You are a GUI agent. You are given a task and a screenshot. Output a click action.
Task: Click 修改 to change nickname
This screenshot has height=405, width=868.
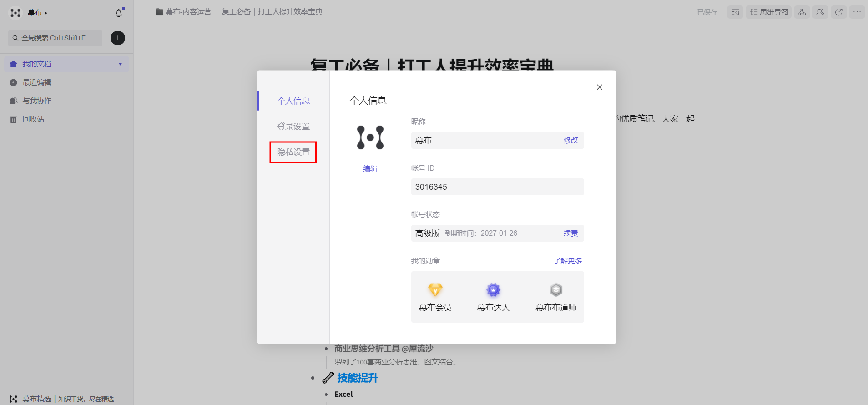click(x=570, y=140)
